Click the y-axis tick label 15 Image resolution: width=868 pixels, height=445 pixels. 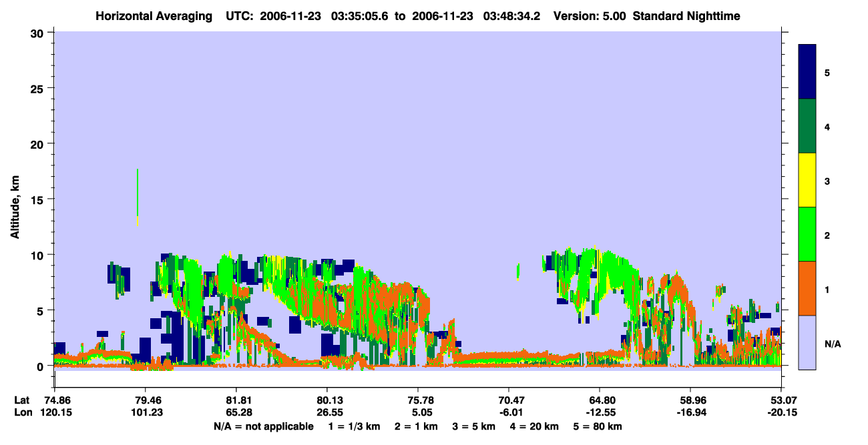pyautogui.click(x=39, y=199)
